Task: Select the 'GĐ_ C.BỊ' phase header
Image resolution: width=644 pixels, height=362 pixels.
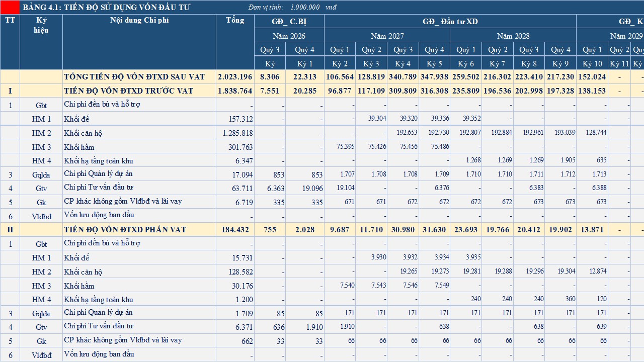Action: pyautogui.click(x=289, y=22)
